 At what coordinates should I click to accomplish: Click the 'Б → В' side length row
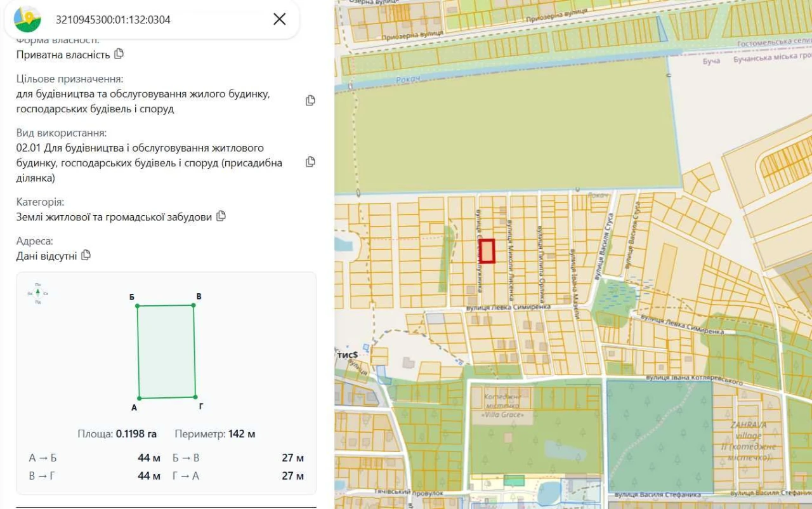pyautogui.click(x=238, y=458)
